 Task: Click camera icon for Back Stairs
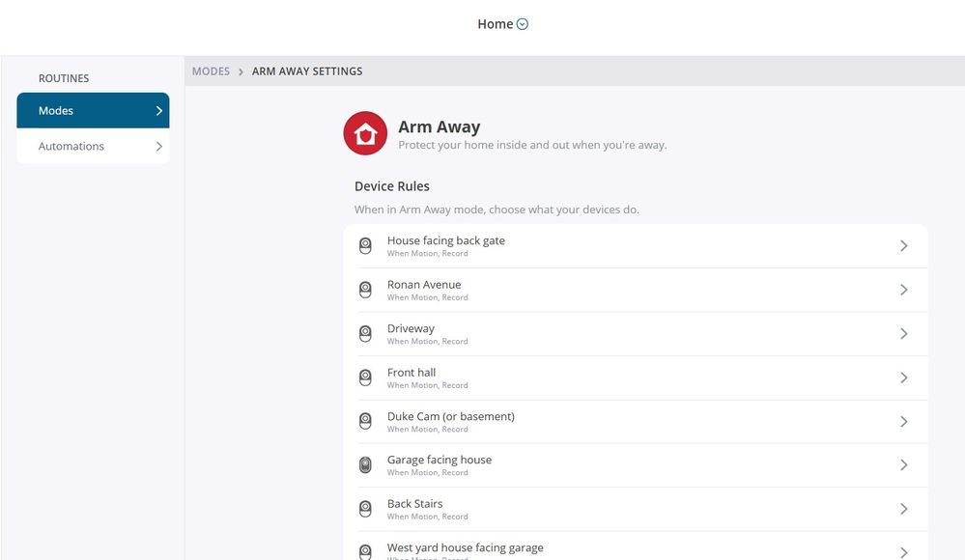pyautogui.click(x=365, y=509)
